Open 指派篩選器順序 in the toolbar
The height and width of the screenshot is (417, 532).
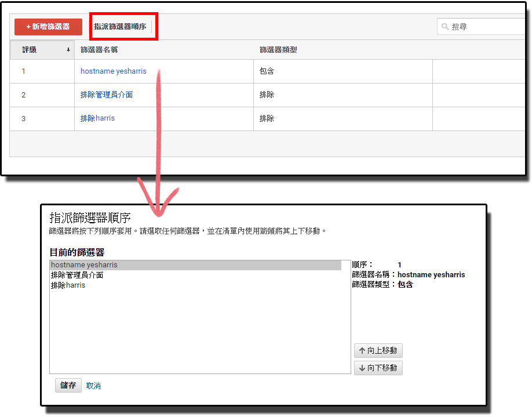click(120, 27)
